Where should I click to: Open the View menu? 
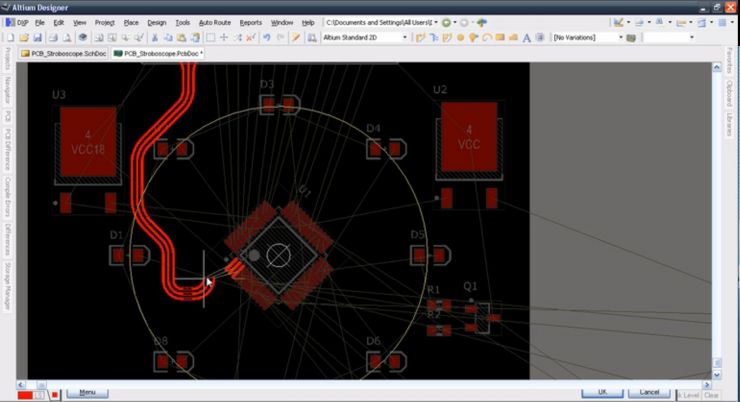coord(79,22)
